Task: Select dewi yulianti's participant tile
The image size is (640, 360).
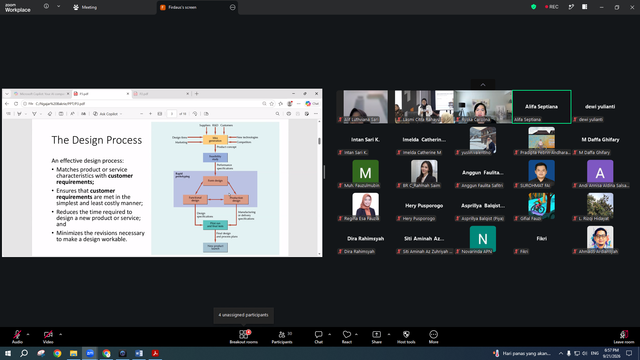Action: click(600, 107)
